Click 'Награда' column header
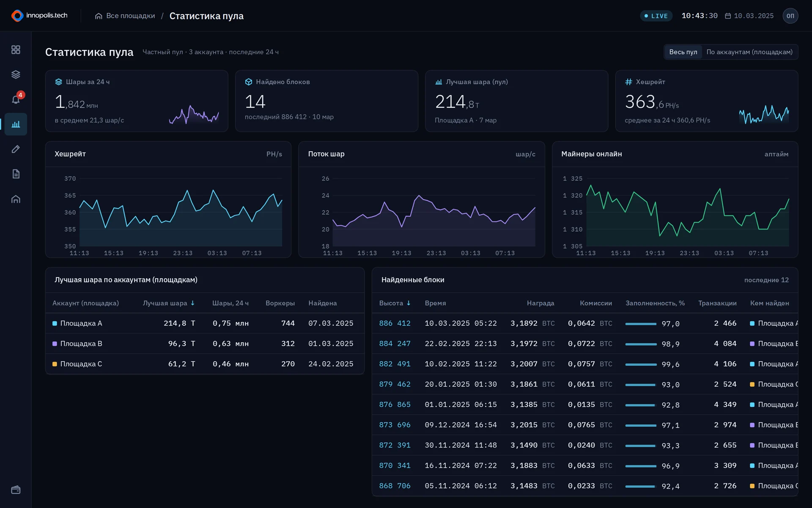Screen dimensions: 812x508 tap(540, 303)
